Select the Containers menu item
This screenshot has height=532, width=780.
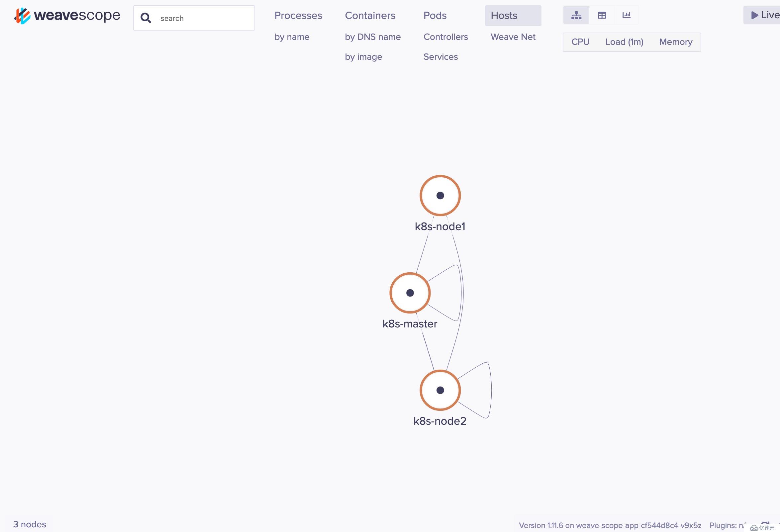(370, 15)
